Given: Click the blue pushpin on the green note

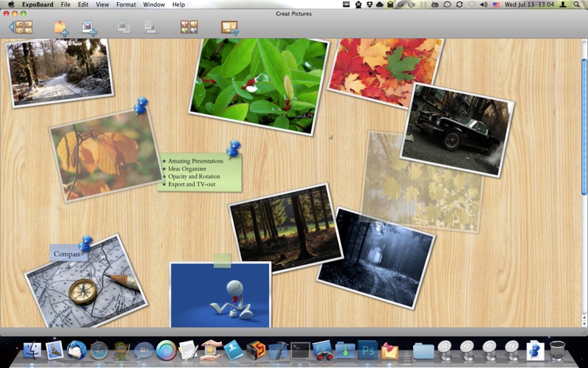Looking at the screenshot, I should 234,149.
